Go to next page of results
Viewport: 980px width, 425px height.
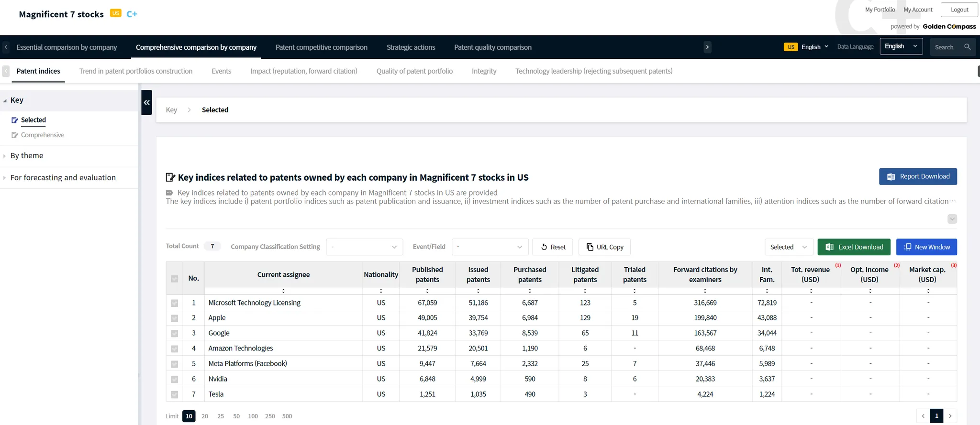click(x=950, y=416)
